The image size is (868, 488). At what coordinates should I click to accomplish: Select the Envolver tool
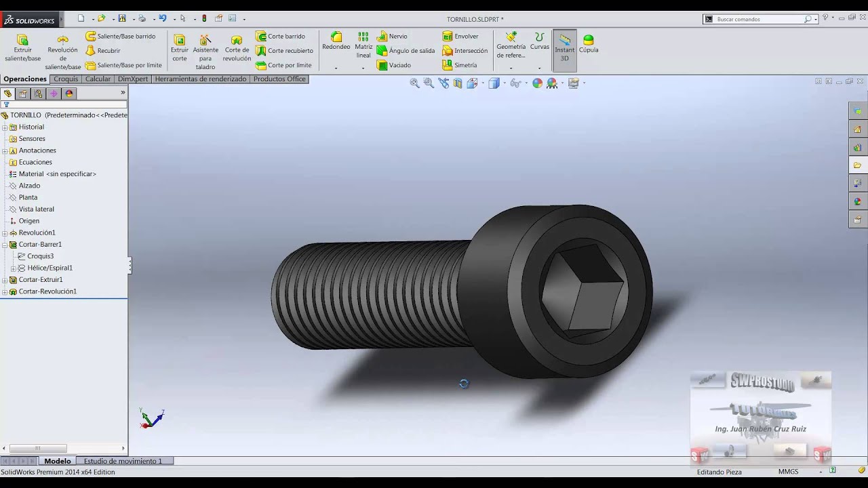[x=460, y=36]
